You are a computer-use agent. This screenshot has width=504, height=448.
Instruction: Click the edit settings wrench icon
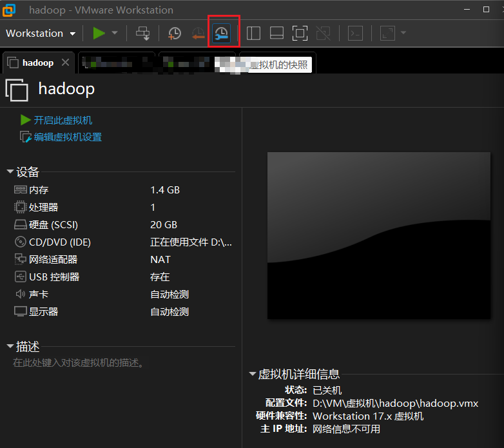pyautogui.click(x=25, y=137)
